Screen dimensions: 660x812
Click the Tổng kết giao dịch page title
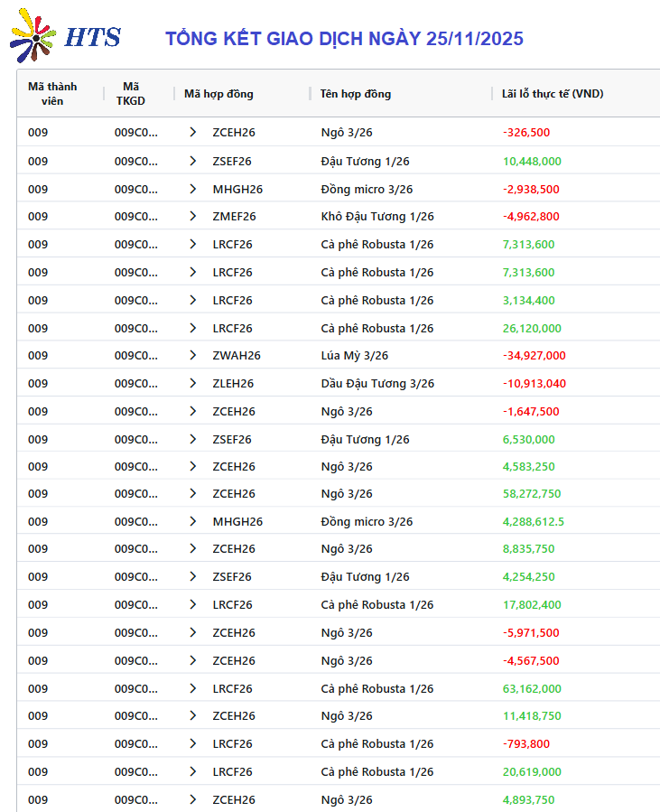point(344,39)
